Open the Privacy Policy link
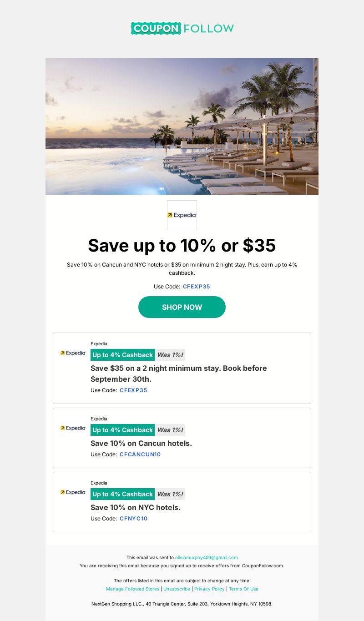The width and height of the screenshot is (364, 621). coord(209,589)
